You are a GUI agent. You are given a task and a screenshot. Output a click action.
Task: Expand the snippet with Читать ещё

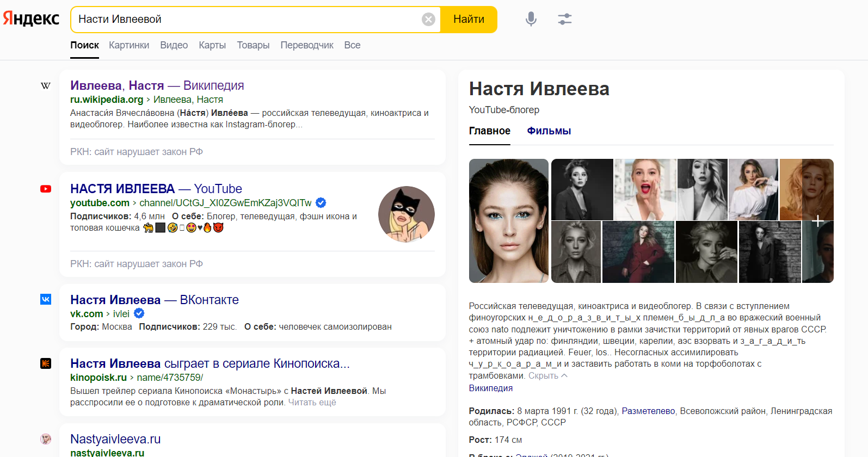[312, 403]
